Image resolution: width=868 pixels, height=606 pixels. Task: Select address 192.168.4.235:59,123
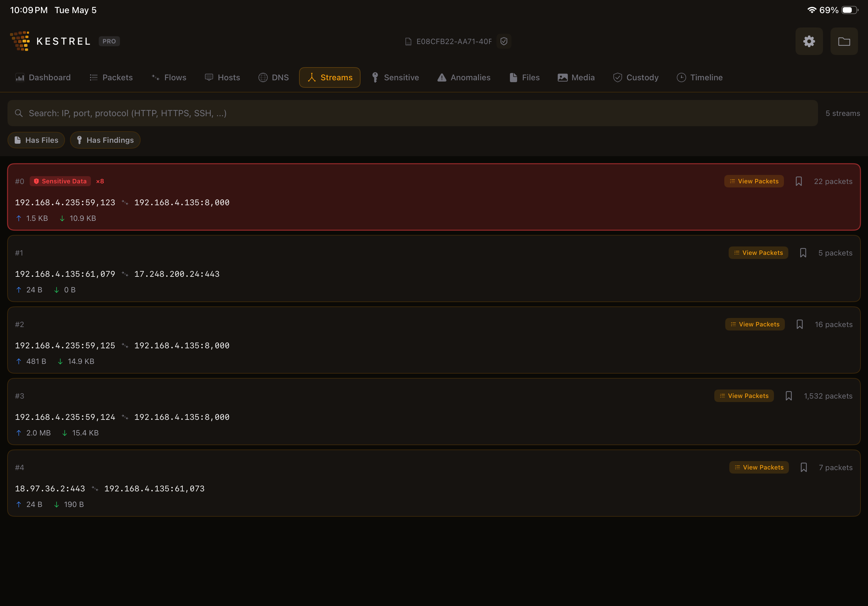tap(65, 202)
